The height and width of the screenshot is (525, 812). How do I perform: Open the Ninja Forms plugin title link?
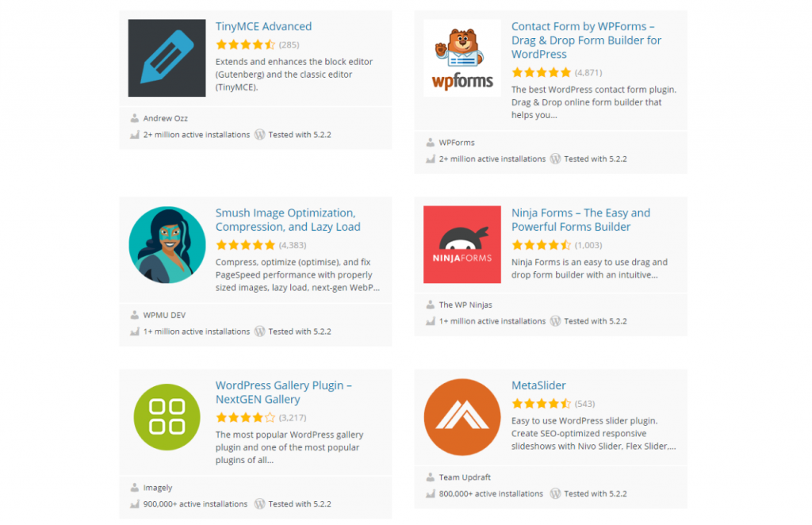coord(580,220)
